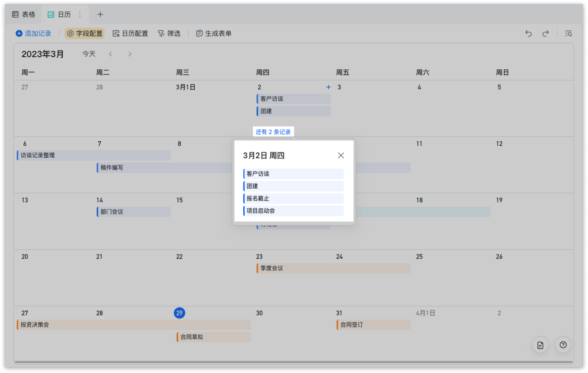Click + to add a new view
This screenshot has width=588, height=373.
(x=100, y=15)
